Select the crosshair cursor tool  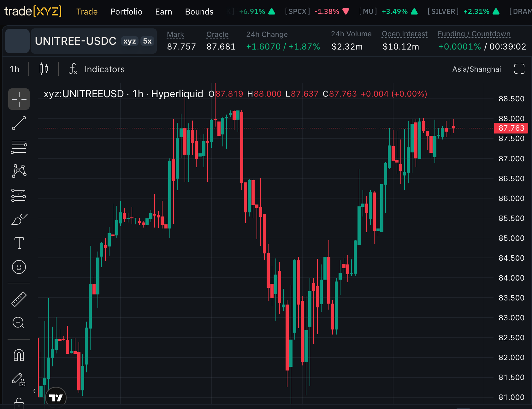point(19,99)
